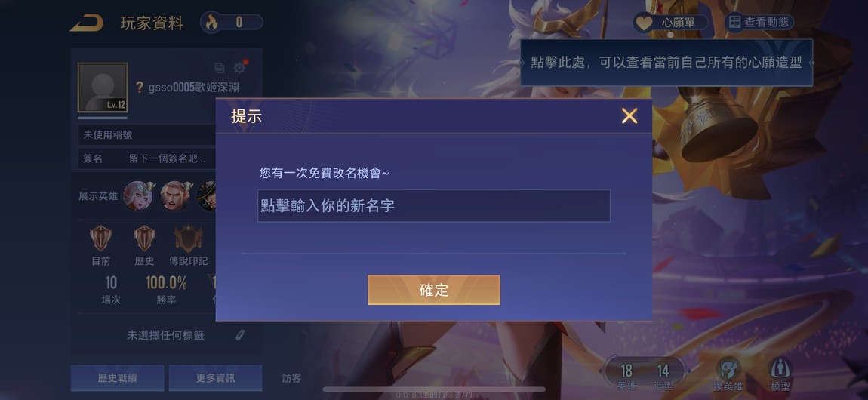Open the 未使用稱號 title selector
This screenshot has width=868, height=400.
[x=147, y=135]
